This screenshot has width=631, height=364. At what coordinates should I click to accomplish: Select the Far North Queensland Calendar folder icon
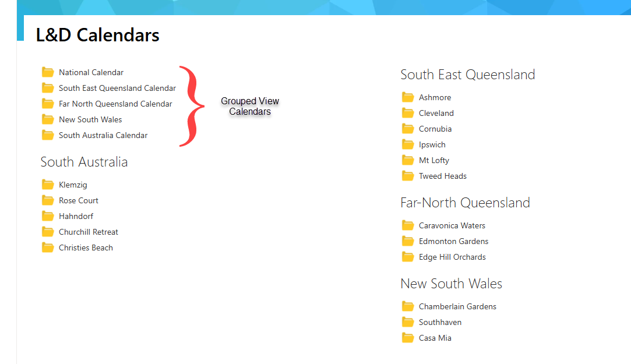[48, 104]
